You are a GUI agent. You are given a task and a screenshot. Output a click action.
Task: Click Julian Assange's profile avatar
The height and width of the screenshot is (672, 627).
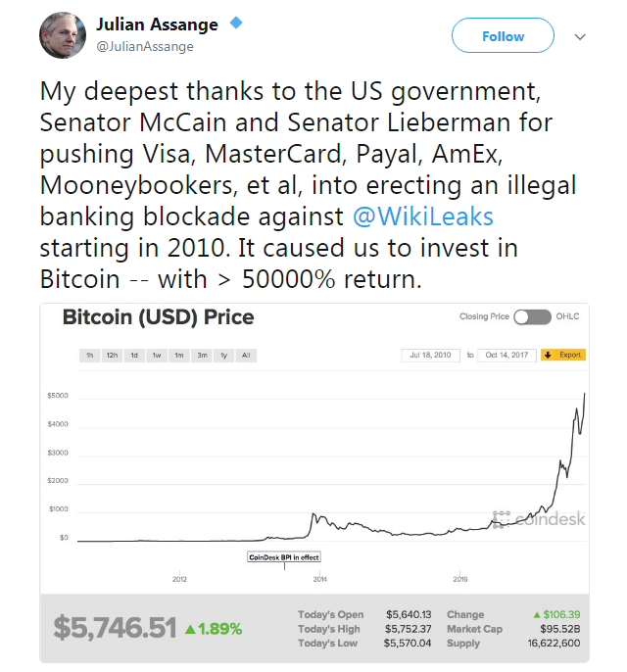[63, 35]
